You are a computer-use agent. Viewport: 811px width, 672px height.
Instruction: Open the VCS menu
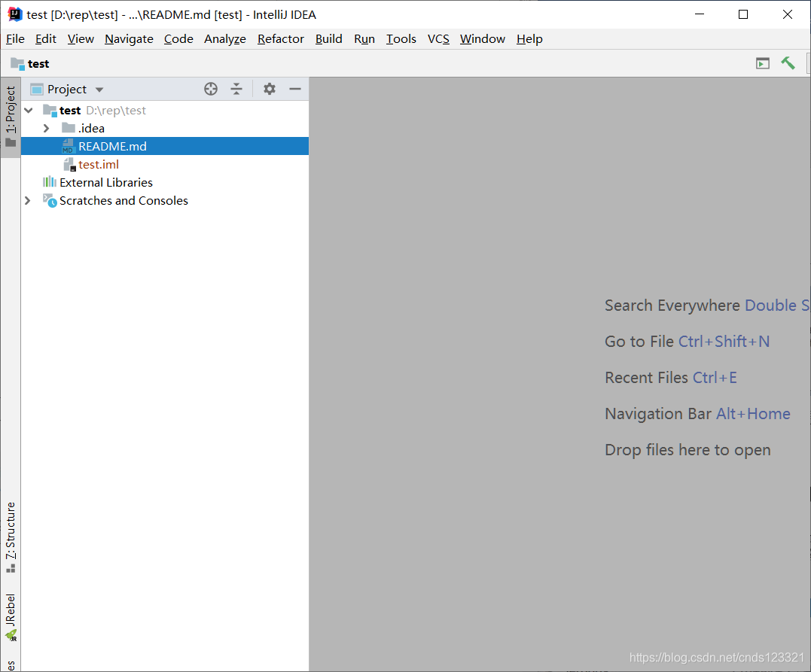pyautogui.click(x=438, y=39)
